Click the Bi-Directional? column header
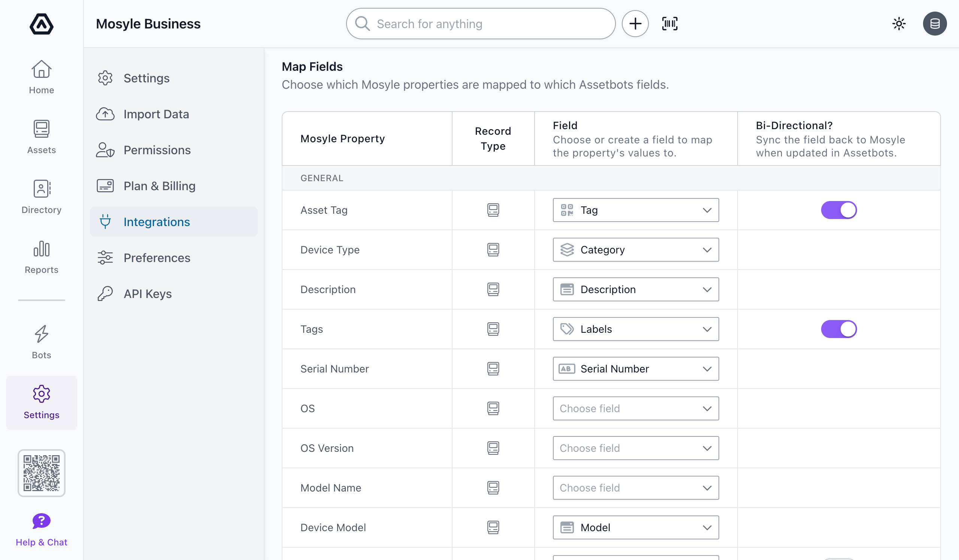The height and width of the screenshot is (560, 959). (x=794, y=125)
